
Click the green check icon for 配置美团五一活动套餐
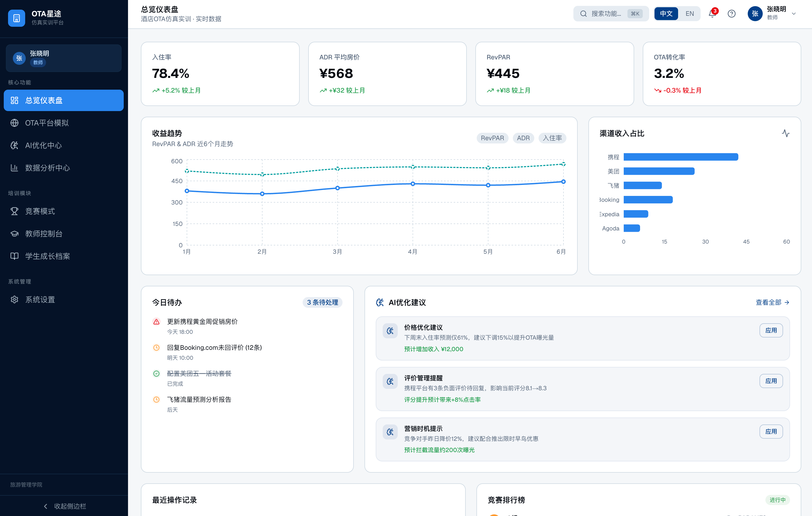156,373
